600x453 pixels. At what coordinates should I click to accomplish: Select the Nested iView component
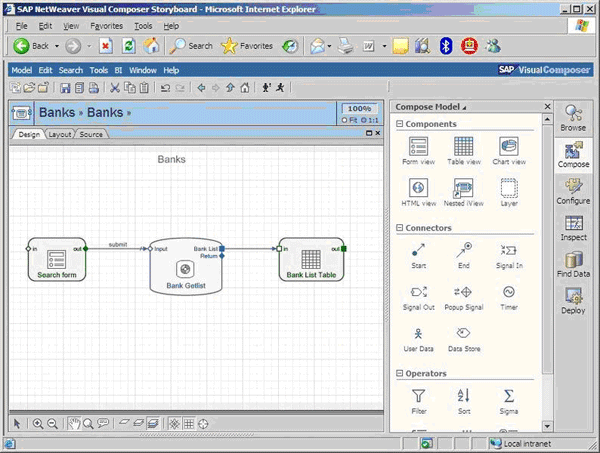point(464,192)
